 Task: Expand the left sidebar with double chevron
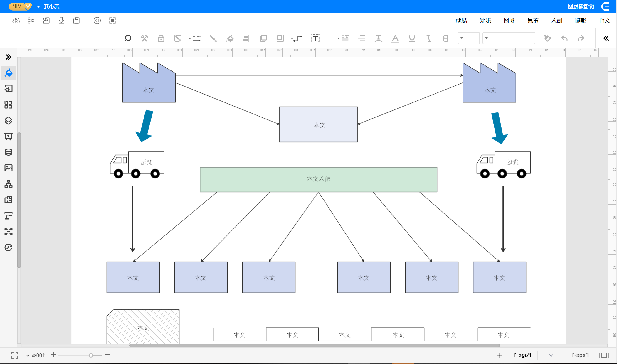(9, 57)
